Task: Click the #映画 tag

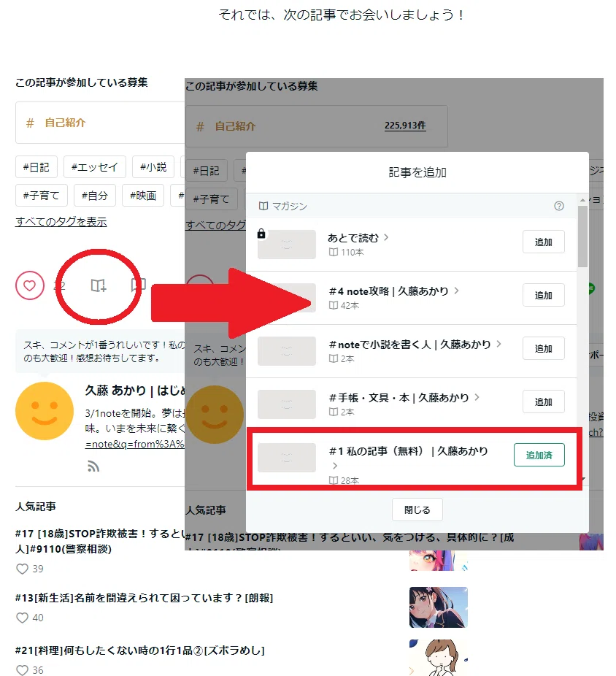Action: click(x=142, y=196)
